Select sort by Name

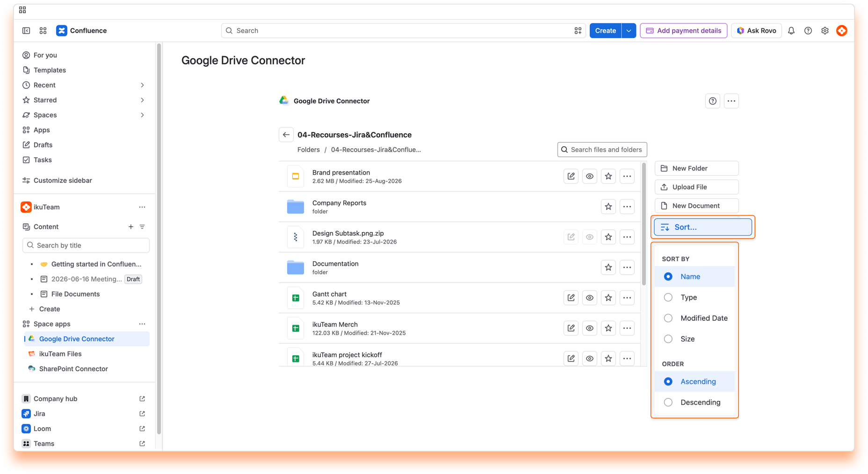(x=694, y=277)
